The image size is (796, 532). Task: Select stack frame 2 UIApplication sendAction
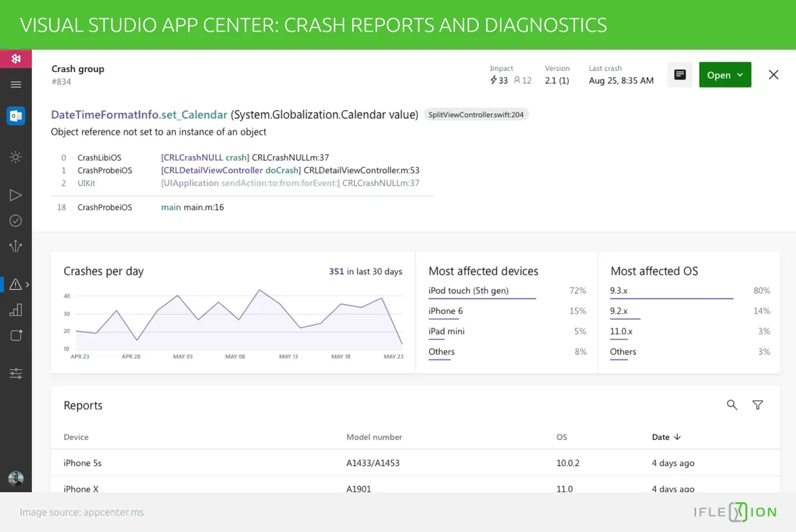290,183
